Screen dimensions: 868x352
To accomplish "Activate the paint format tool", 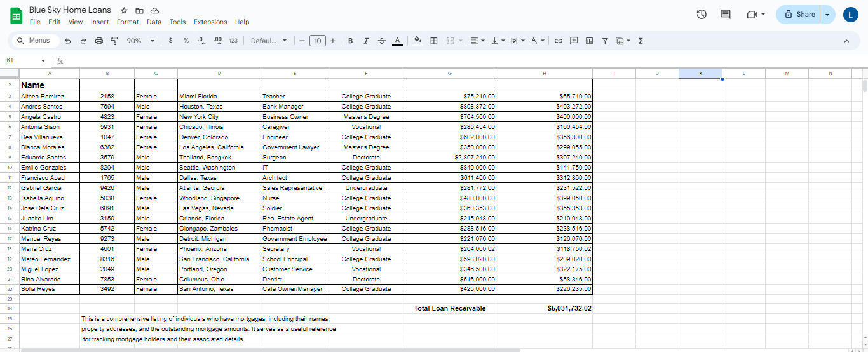I will point(114,41).
